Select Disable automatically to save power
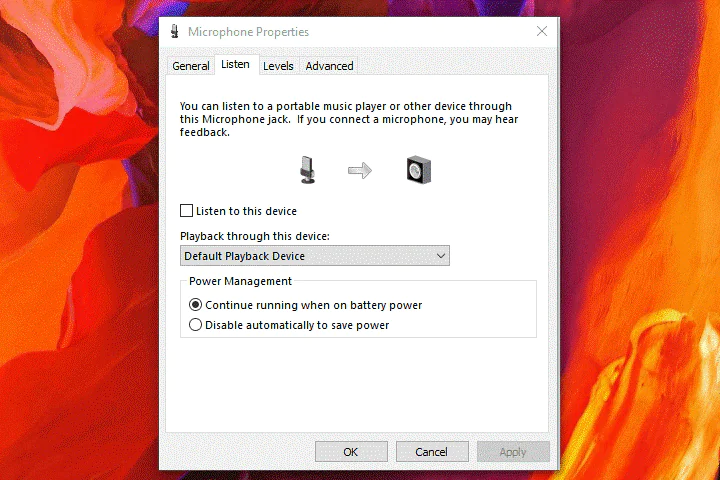Screen dimensions: 720x480 coord(195,325)
